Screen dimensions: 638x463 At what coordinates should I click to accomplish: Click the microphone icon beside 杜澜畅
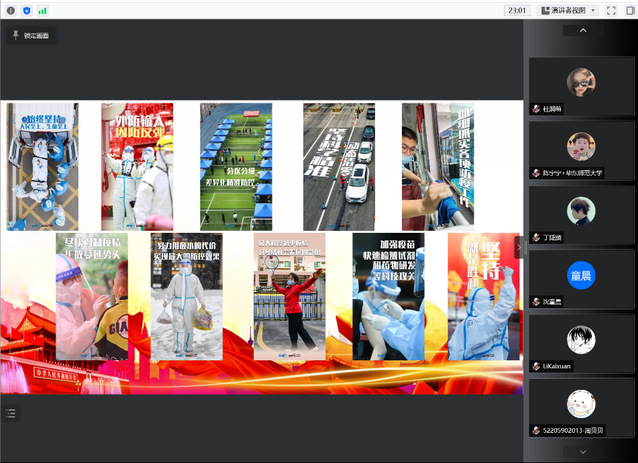point(535,107)
